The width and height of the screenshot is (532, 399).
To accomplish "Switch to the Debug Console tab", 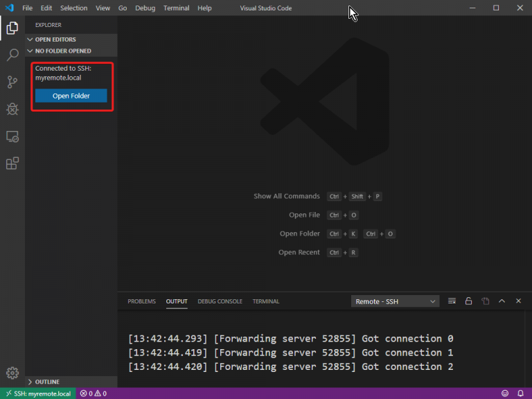I will coord(220,301).
